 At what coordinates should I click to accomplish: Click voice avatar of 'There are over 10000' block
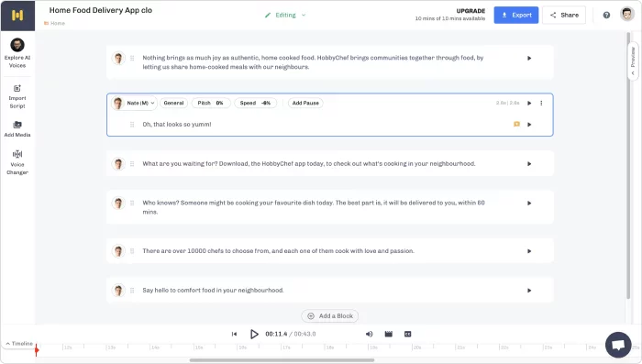pyautogui.click(x=118, y=251)
